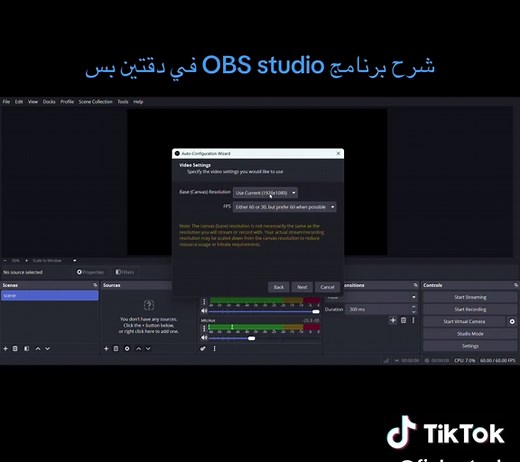Image resolution: width=520 pixels, height=462 pixels.
Task: Add a source with the plus icon
Action: pos(106,348)
